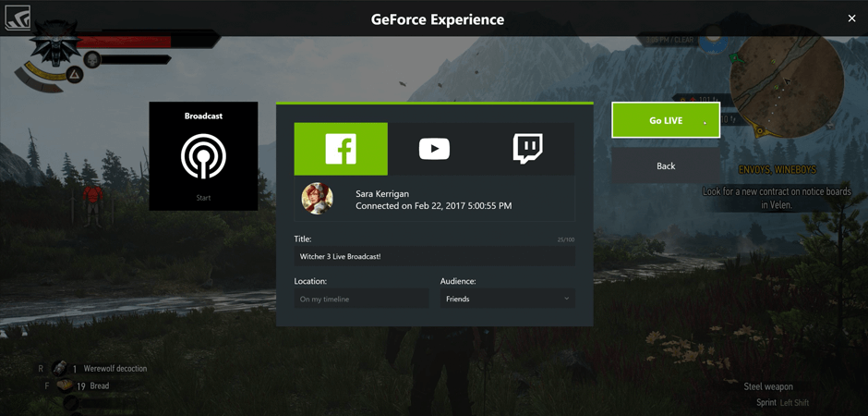Choose the Twitch broadcast tab

point(527,149)
